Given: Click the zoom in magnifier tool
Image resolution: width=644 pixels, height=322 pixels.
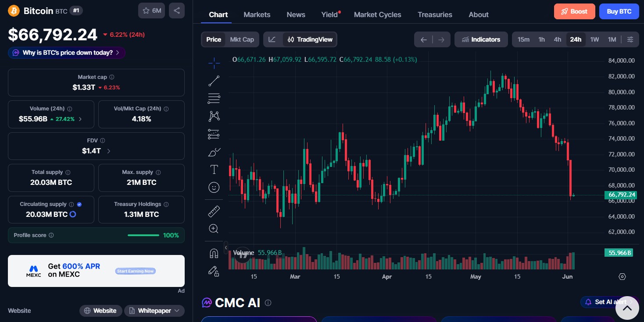Looking at the screenshot, I should point(214,229).
